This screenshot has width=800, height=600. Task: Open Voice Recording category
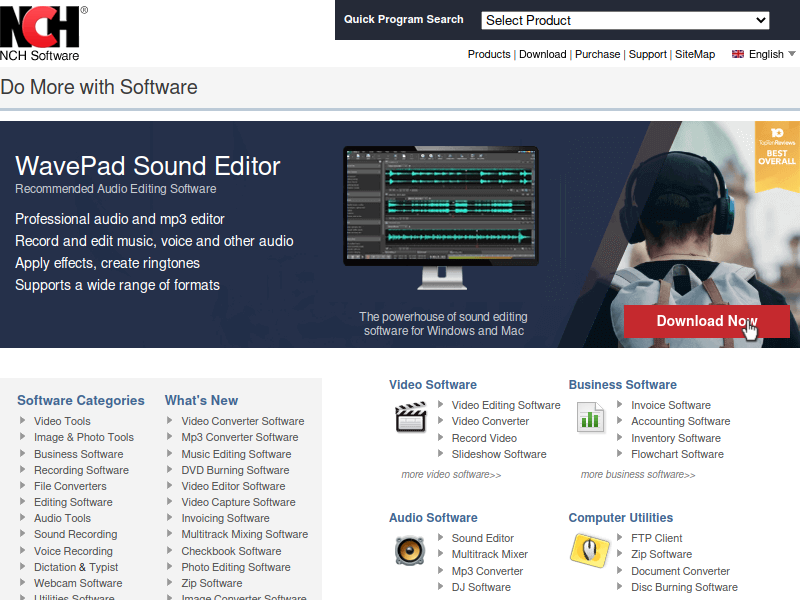73,551
